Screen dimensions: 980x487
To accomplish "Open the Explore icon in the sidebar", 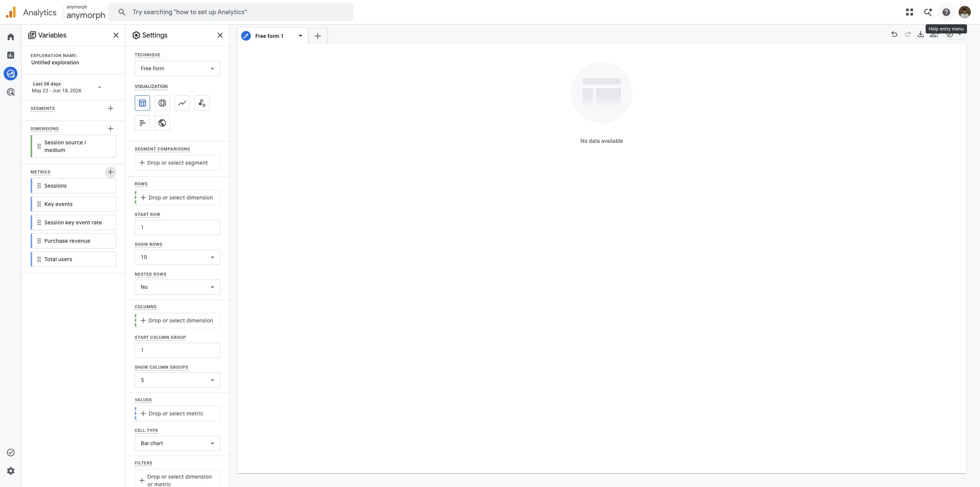I will (x=11, y=74).
